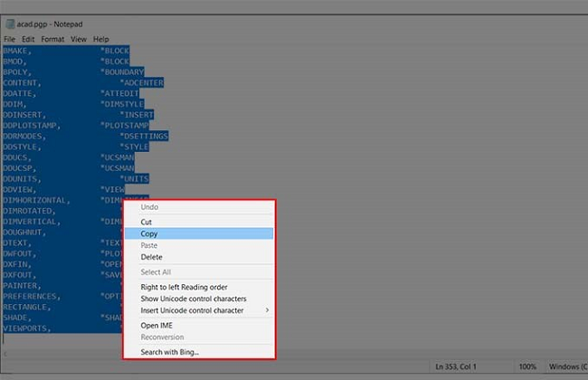Click the *PLOTSTAMP command text
This screenshot has height=380, width=588.
pos(125,125)
